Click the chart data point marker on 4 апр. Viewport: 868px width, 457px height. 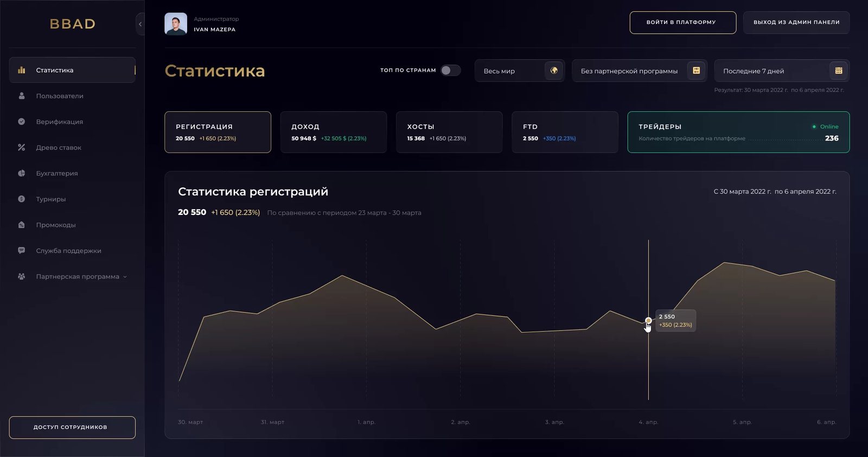648,321
